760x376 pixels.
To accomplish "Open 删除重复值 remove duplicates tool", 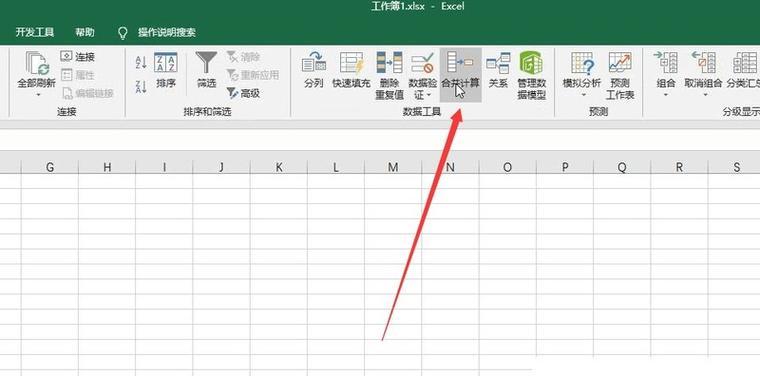I will [389, 76].
